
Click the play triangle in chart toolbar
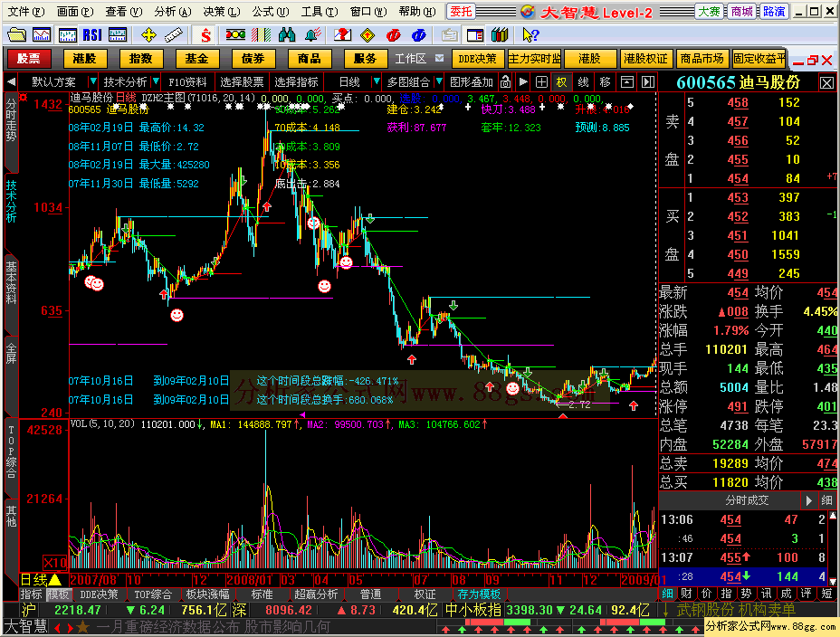tap(523, 82)
